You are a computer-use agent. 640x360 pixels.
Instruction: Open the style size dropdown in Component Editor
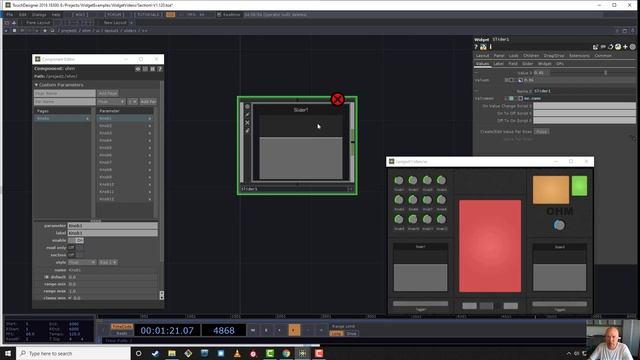[x=108, y=262]
